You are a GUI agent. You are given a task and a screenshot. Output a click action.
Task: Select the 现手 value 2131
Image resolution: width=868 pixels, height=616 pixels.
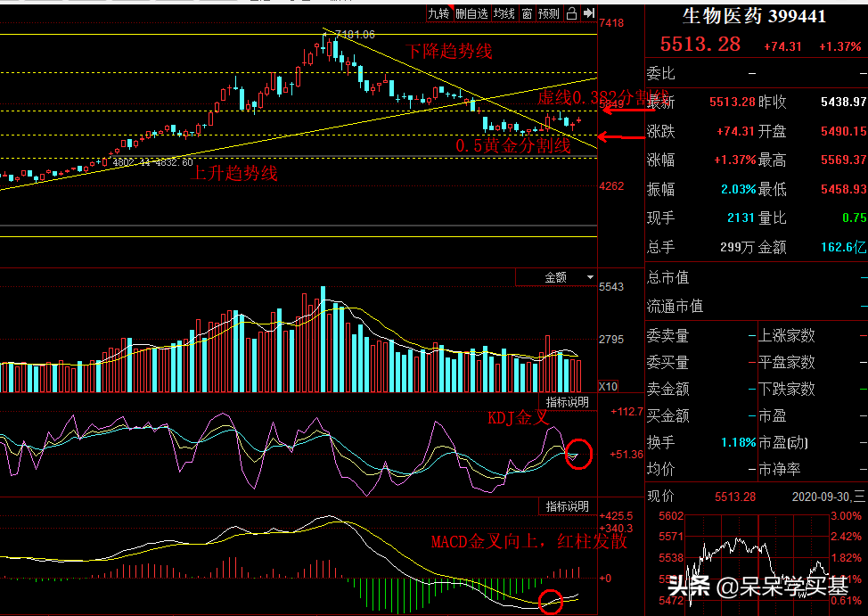[741, 218]
